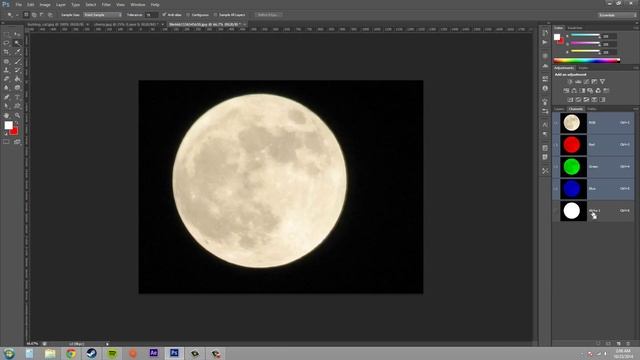The height and width of the screenshot is (360, 640).
Task: Open the Color panel options menu
Action: tap(636, 28)
